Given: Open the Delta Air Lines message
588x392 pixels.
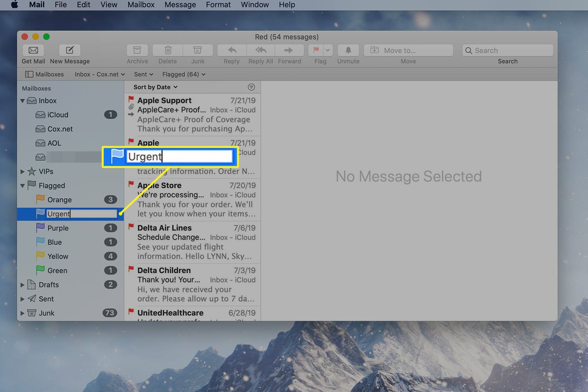Looking at the screenshot, I should [192, 242].
